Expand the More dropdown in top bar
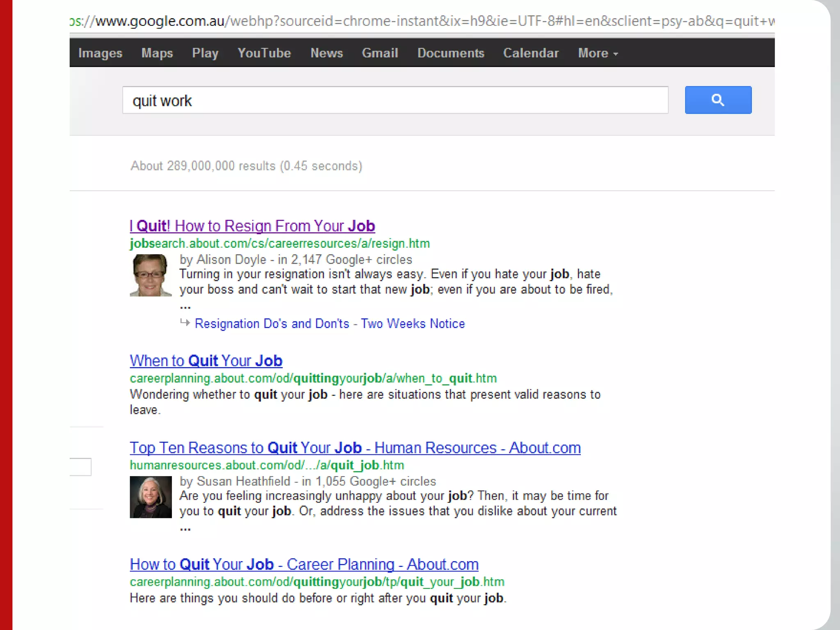Screen dimensions: 840x630 (598, 53)
